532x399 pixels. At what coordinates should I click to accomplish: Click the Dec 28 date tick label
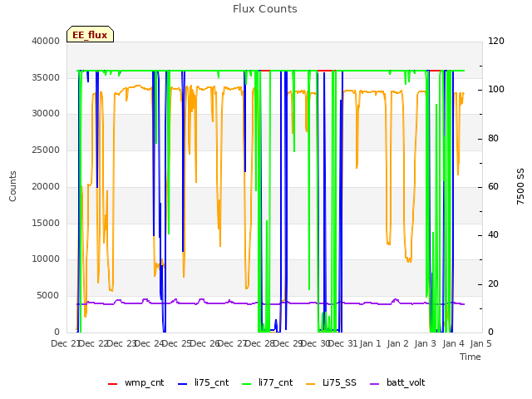coord(259,343)
